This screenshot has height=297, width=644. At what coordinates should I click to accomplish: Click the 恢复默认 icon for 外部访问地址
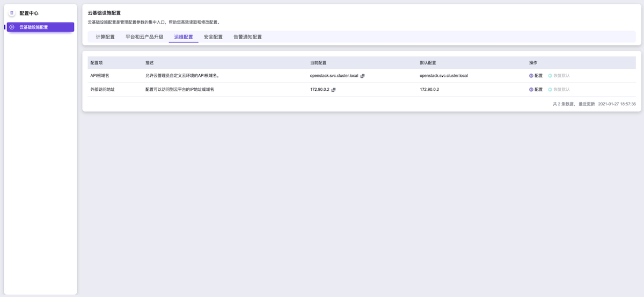[550, 90]
